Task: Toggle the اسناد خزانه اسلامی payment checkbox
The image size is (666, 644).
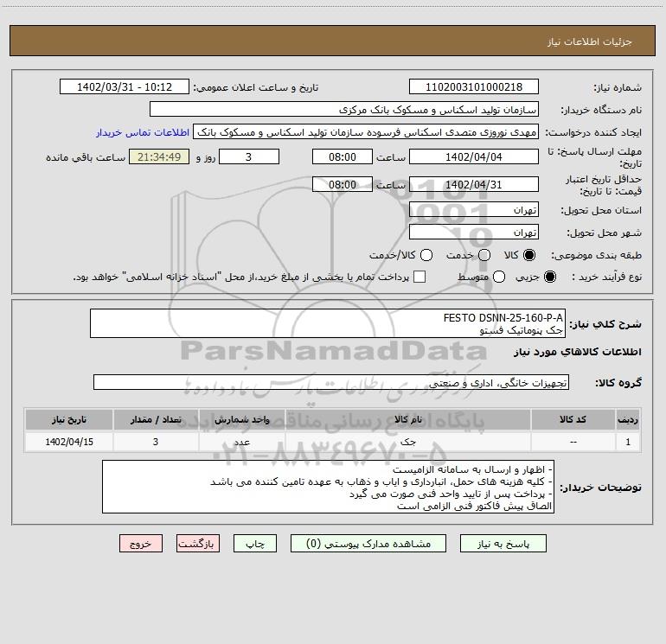Action: [x=419, y=277]
